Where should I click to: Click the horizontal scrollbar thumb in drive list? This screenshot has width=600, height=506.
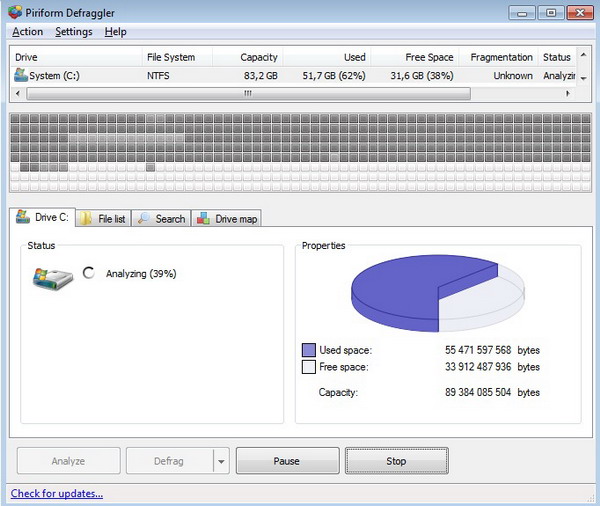tap(248, 93)
